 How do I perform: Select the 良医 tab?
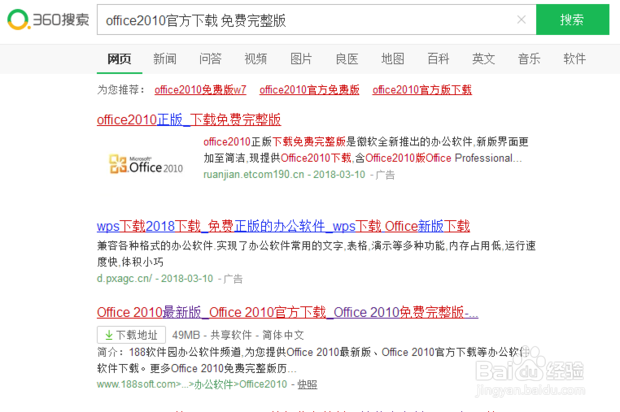tap(347, 59)
